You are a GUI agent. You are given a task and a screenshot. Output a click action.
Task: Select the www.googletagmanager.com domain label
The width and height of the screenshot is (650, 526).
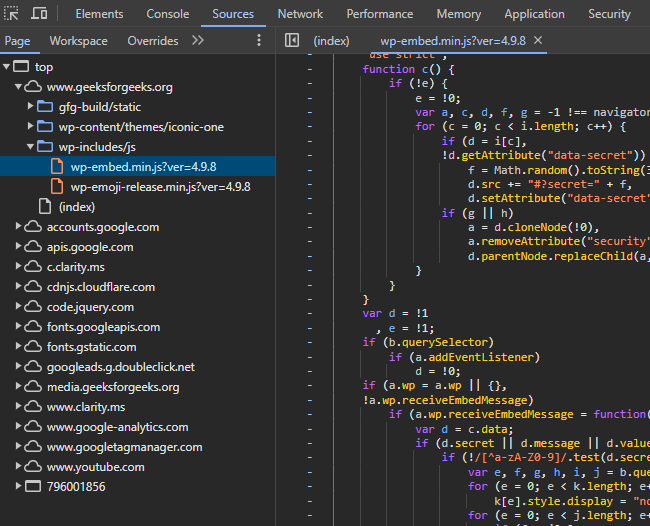(124, 447)
